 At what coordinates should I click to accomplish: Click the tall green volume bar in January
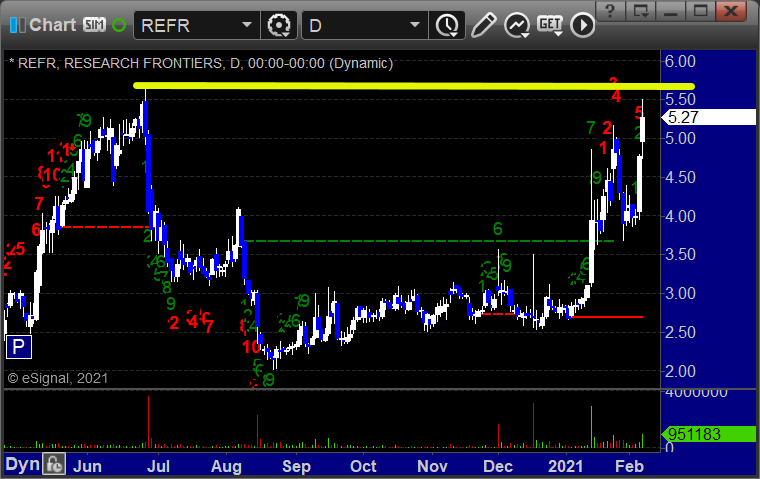click(x=591, y=427)
